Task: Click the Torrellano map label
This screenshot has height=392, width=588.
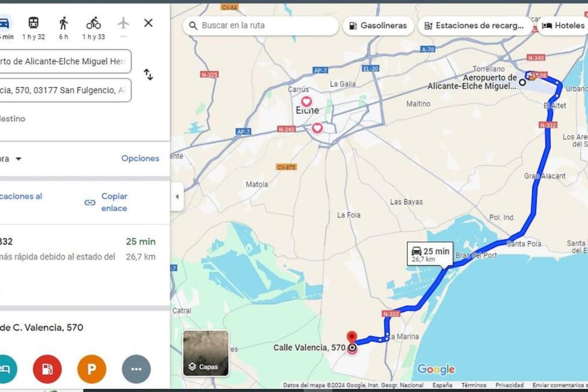Action: [x=489, y=69]
